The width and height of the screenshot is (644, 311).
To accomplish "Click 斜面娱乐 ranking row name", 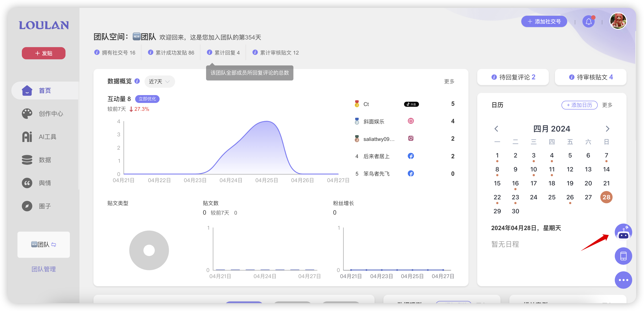I will point(374,122).
